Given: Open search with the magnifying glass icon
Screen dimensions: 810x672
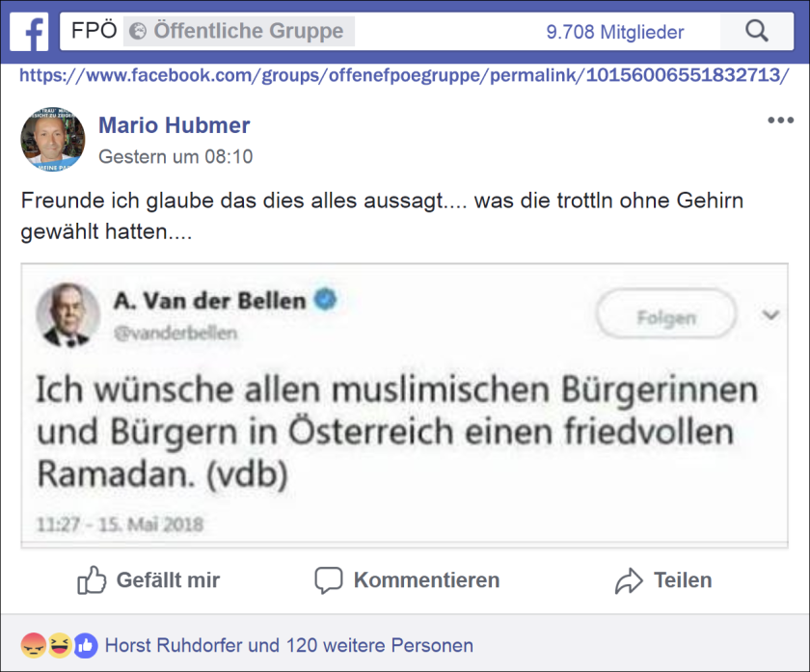Looking at the screenshot, I should (x=756, y=32).
